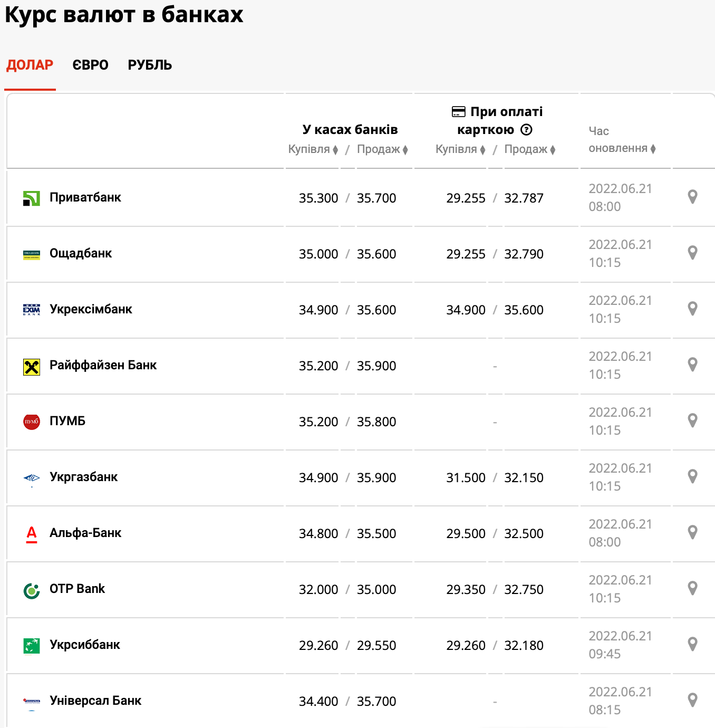The width and height of the screenshot is (715, 728).
Task: Open the Альфа-Банк map pin
Action: [693, 532]
